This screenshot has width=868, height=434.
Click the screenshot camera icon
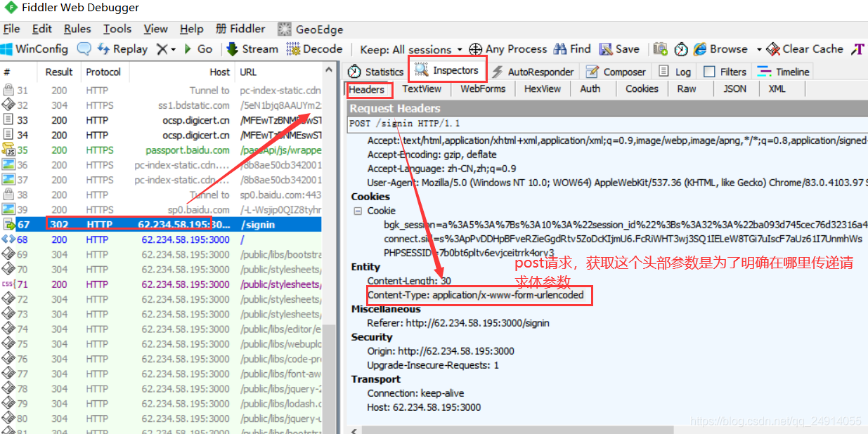point(660,49)
